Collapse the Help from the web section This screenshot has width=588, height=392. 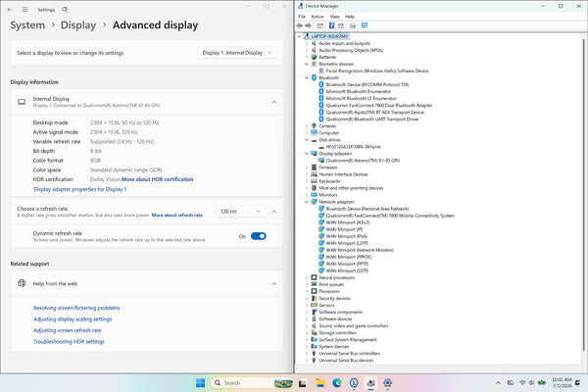click(274, 283)
